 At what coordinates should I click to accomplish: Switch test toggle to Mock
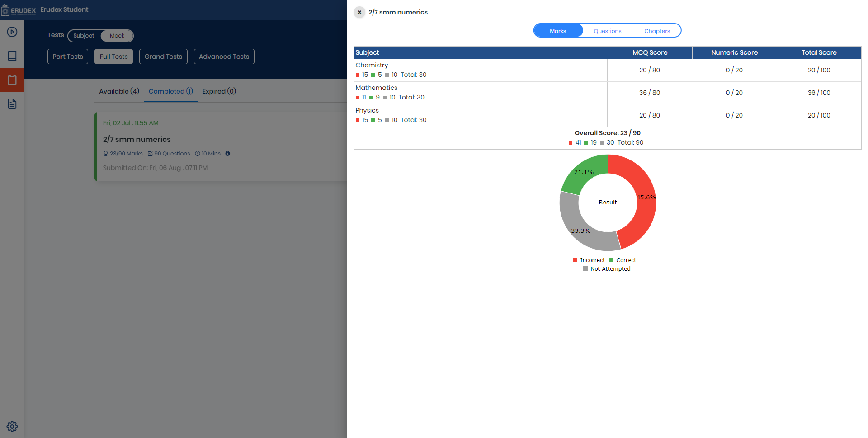(x=117, y=36)
